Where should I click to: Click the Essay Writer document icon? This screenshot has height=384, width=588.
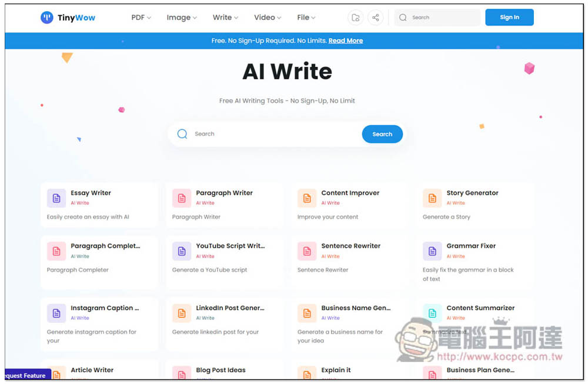(x=56, y=198)
